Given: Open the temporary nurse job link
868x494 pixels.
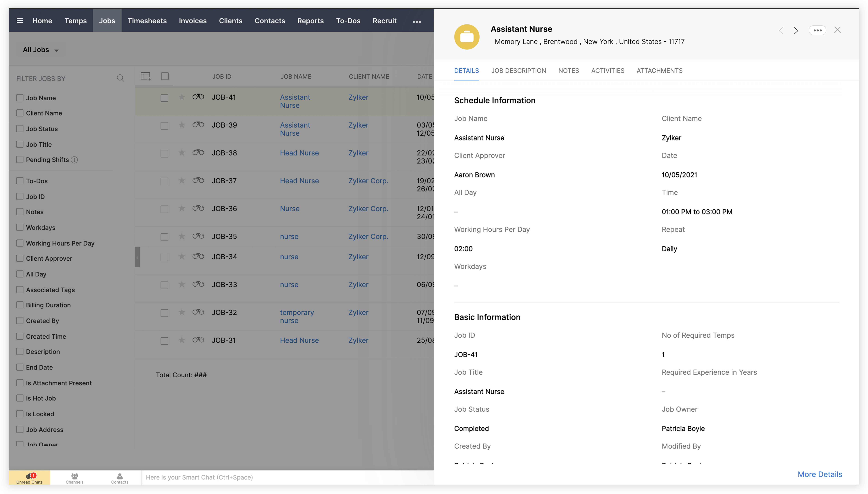Looking at the screenshot, I should tap(297, 316).
